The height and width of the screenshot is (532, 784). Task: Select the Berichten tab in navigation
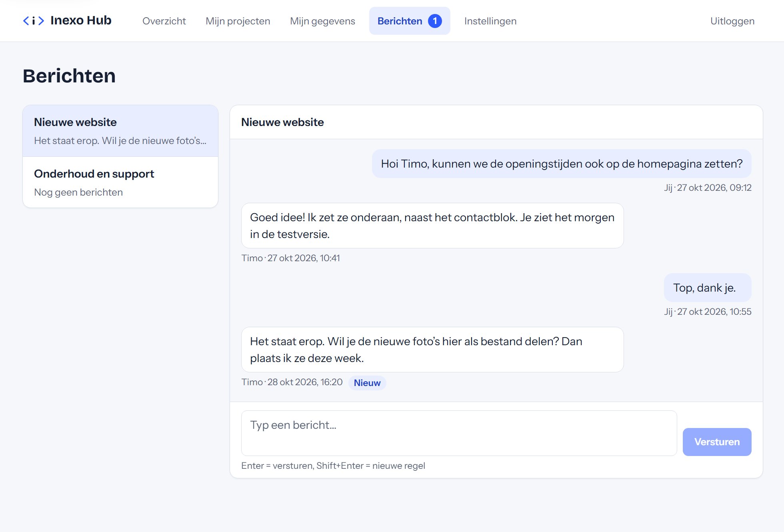(410, 21)
